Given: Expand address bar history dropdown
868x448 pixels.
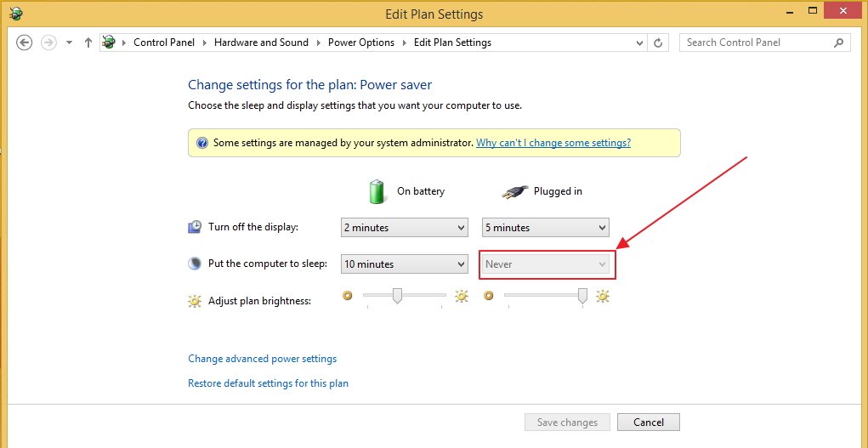Looking at the screenshot, I should [x=639, y=43].
